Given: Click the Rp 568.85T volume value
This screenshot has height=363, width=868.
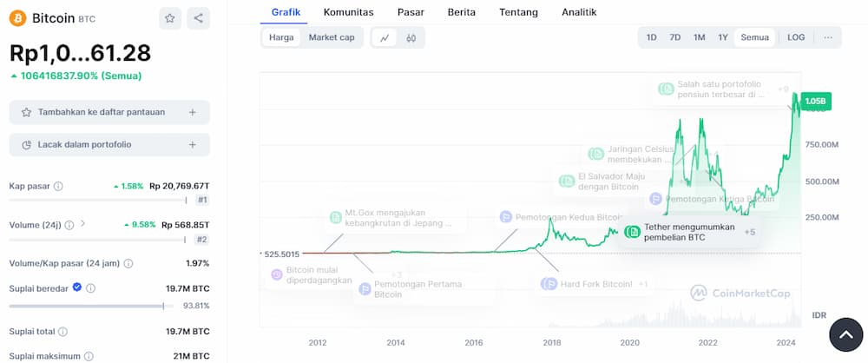Looking at the screenshot, I should 186,225.
